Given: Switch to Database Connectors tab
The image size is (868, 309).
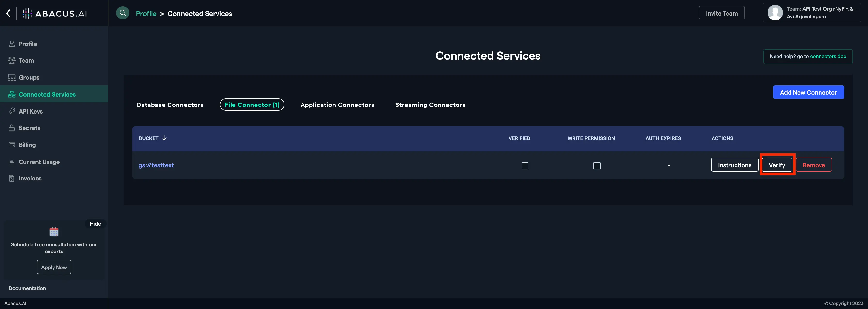Looking at the screenshot, I should (x=170, y=105).
